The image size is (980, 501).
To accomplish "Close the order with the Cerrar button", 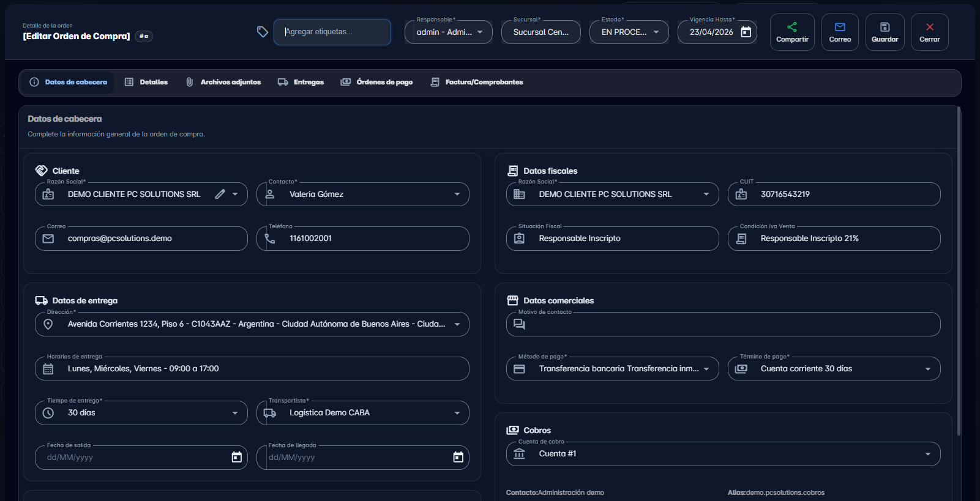I will (929, 32).
